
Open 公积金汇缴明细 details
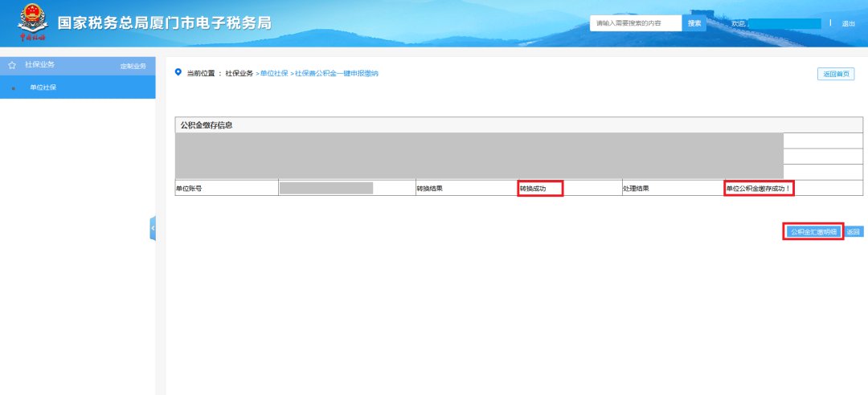coord(813,232)
